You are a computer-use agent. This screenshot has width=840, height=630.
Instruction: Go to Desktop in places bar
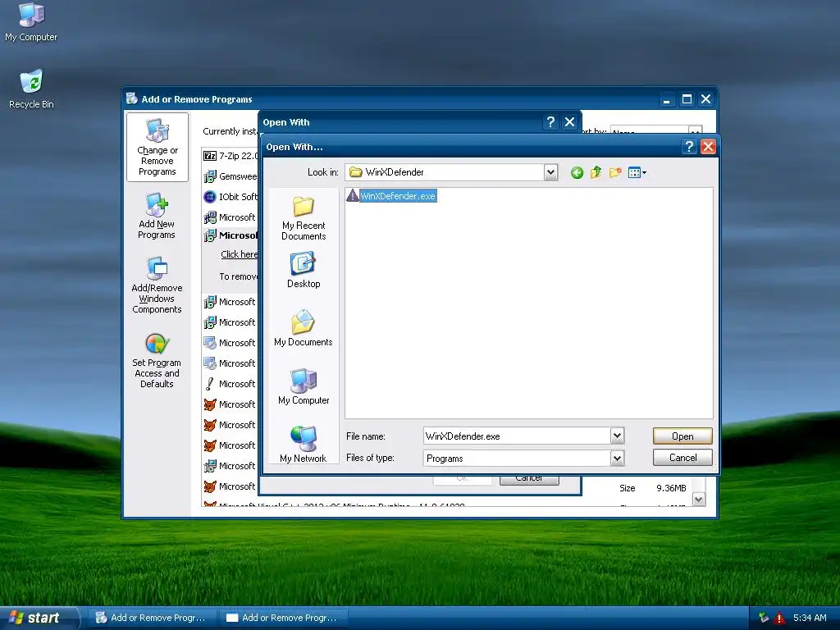[x=304, y=271]
